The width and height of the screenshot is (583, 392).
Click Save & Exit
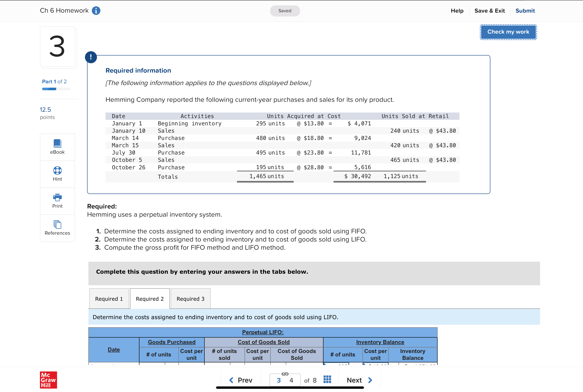[x=489, y=11]
